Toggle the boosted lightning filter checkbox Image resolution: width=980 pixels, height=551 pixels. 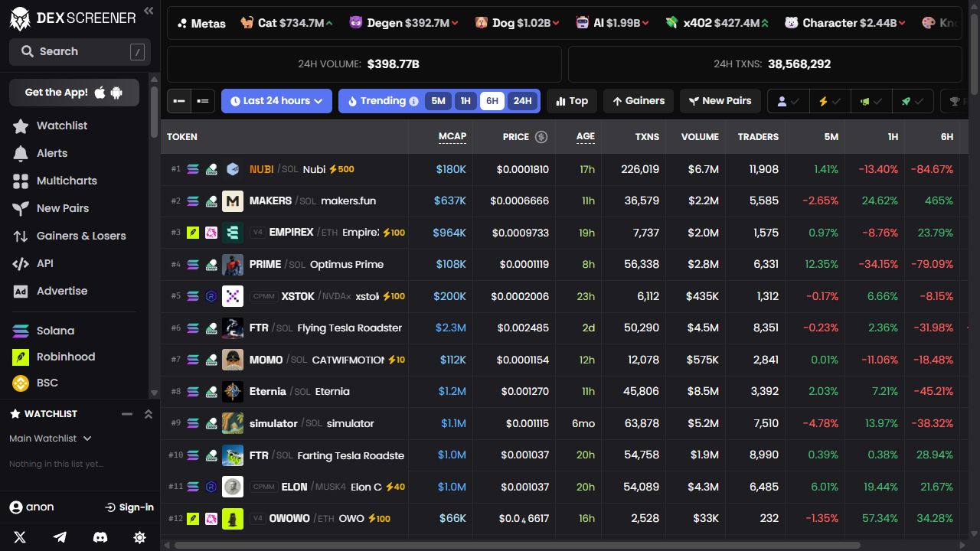[x=830, y=101]
